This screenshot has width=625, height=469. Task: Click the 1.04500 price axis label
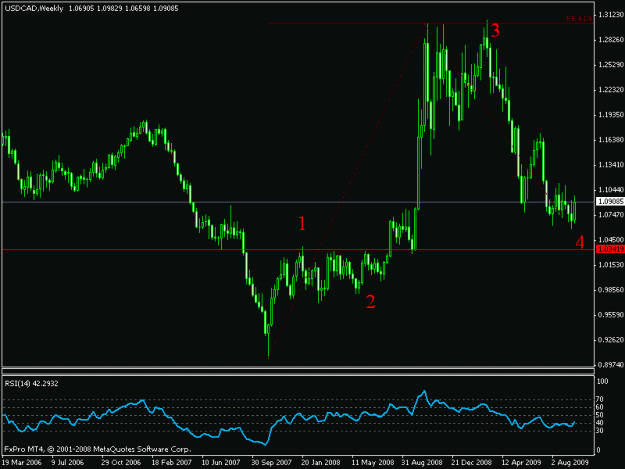611,240
